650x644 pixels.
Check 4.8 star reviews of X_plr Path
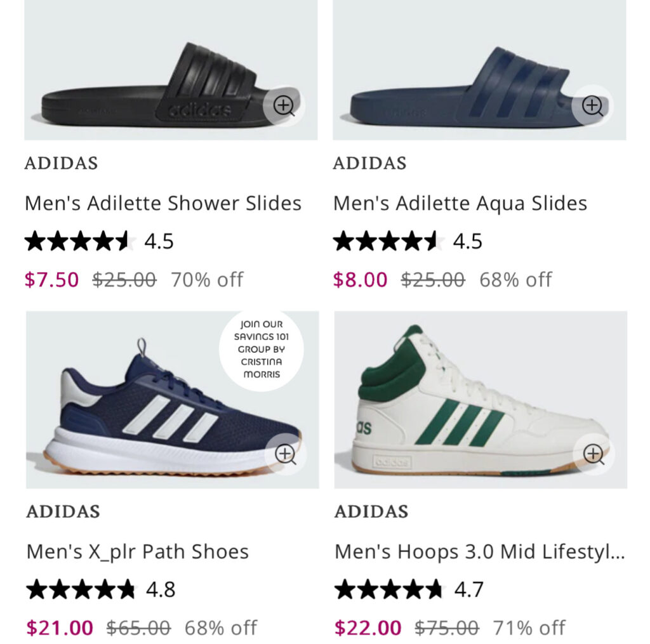coord(101,589)
